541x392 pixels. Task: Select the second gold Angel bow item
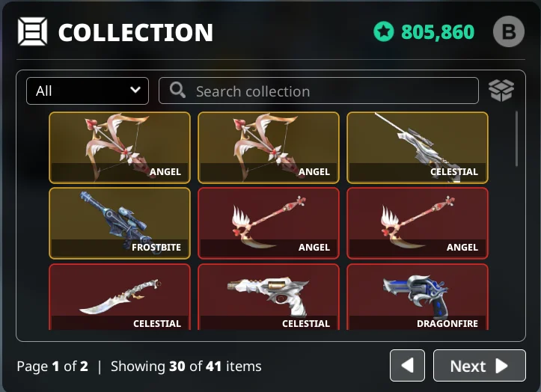[269, 147]
